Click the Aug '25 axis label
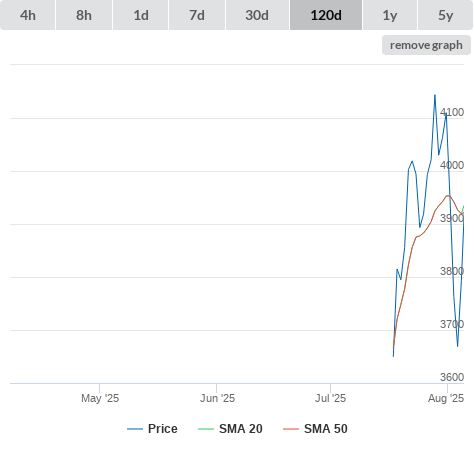 (446, 398)
